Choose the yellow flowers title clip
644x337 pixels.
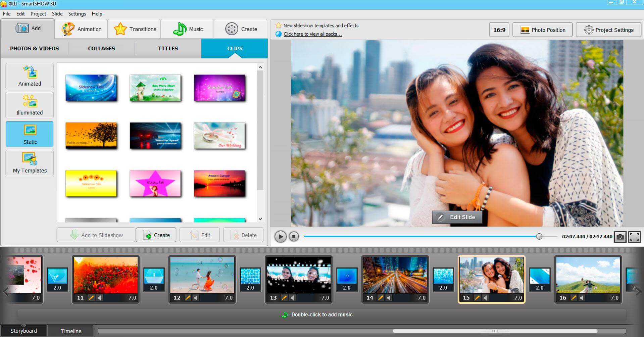pyautogui.click(x=91, y=183)
